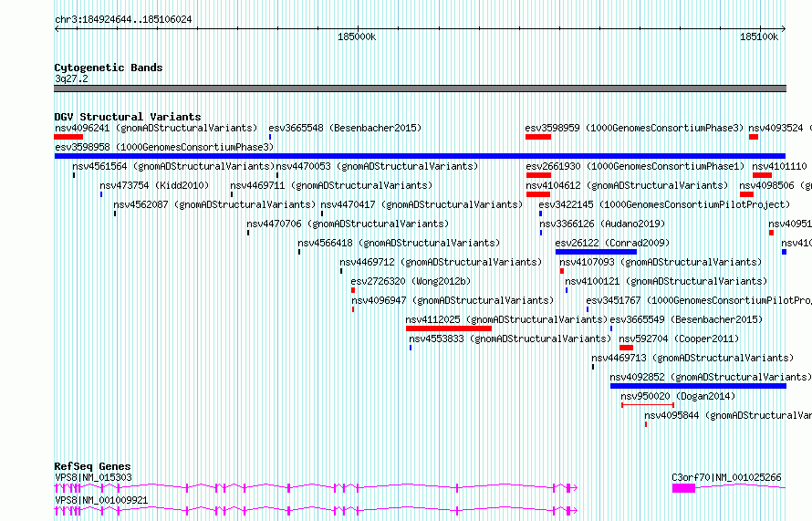Click the nsv4553833 variant label
812x521 pixels.
click(x=510, y=339)
